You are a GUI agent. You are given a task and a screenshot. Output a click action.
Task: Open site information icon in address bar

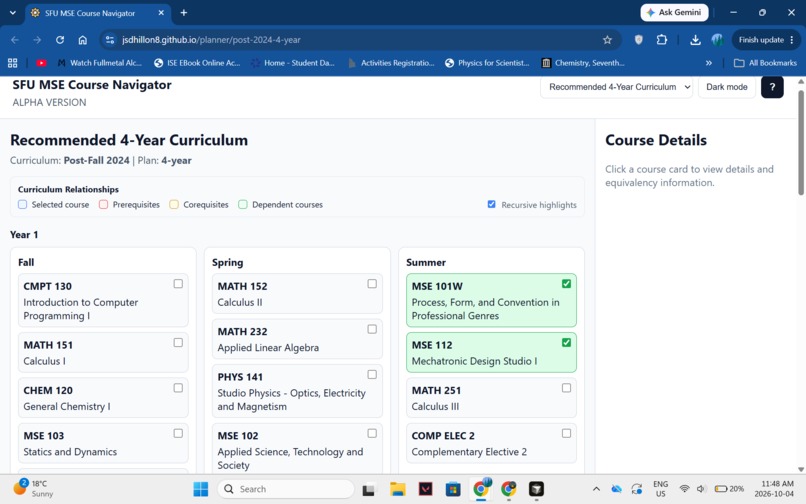(x=109, y=40)
